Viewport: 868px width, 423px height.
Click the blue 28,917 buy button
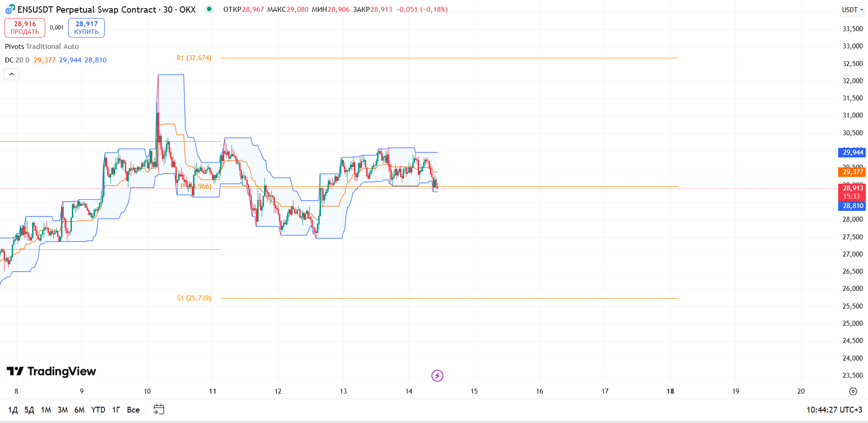click(86, 28)
